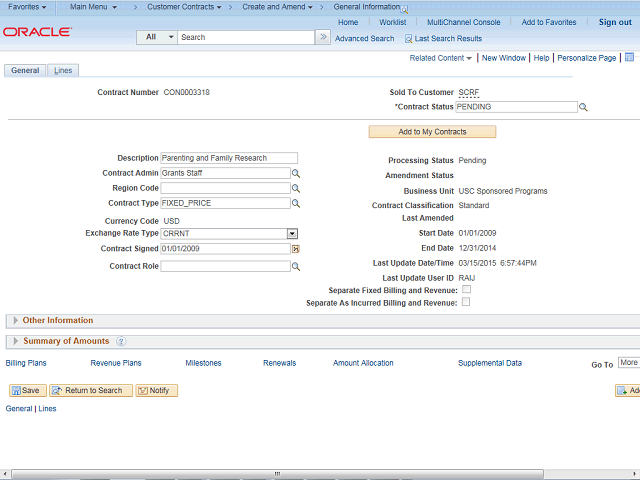Click the Add to My Contracts button
This screenshot has width=640, height=480.
coord(432,132)
